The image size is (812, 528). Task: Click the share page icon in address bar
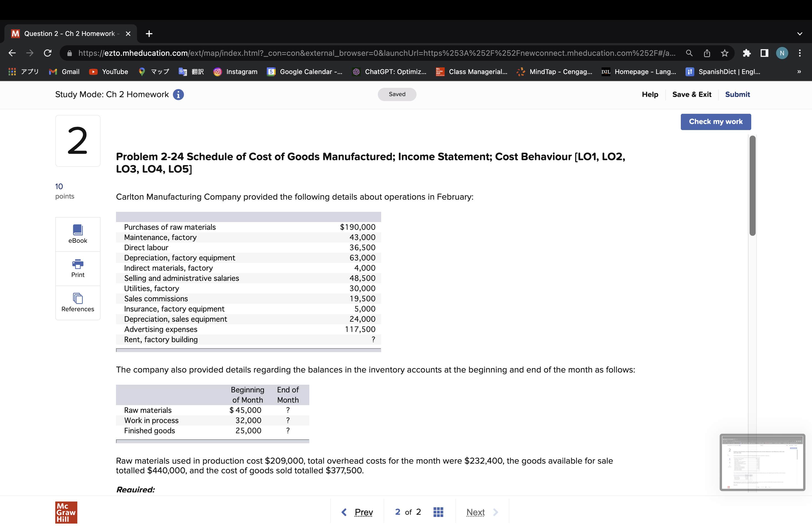click(x=707, y=53)
